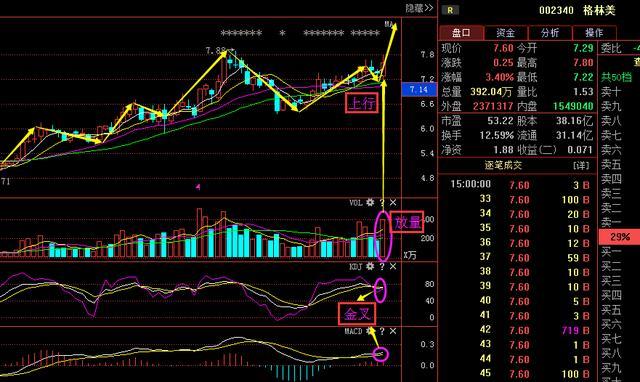640x382 pixels.
Task: Click the KDJ indicator label
Action: click(x=356, y=267)
